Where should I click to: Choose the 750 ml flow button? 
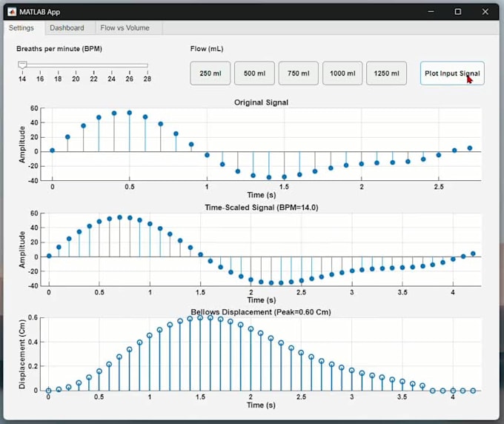coord(298,73)
